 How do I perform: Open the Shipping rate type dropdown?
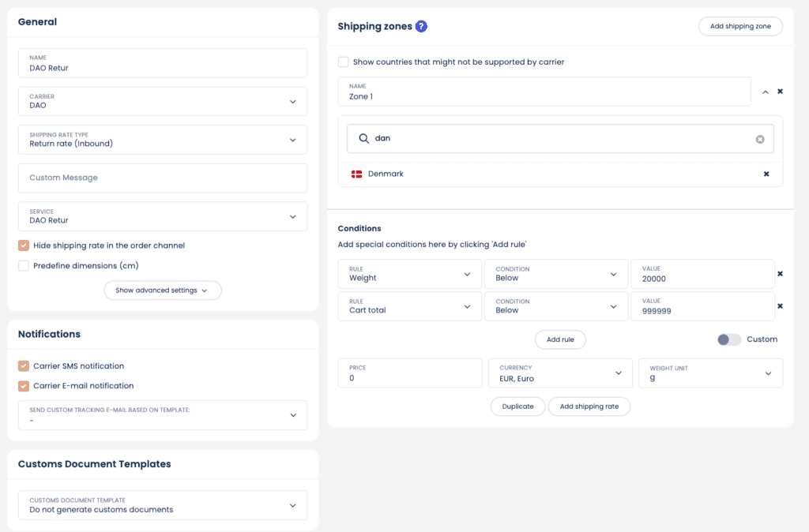tap(163, 140)
